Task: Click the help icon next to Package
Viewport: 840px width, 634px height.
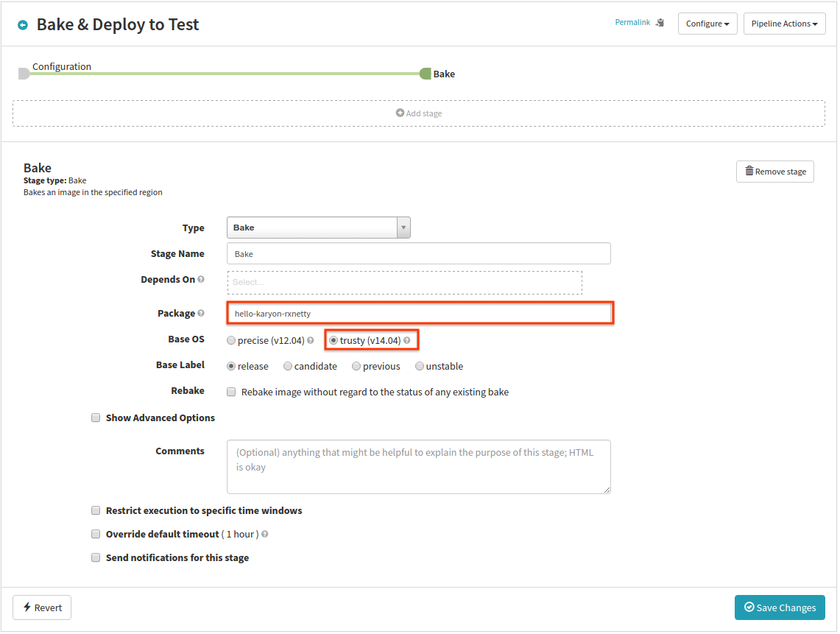Action: [x=201, y=313]
